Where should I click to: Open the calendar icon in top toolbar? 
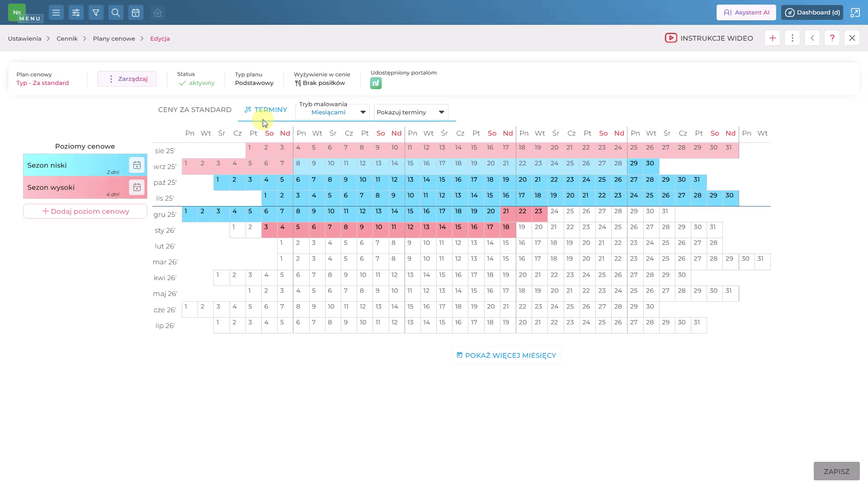click(x=136, y=13)
